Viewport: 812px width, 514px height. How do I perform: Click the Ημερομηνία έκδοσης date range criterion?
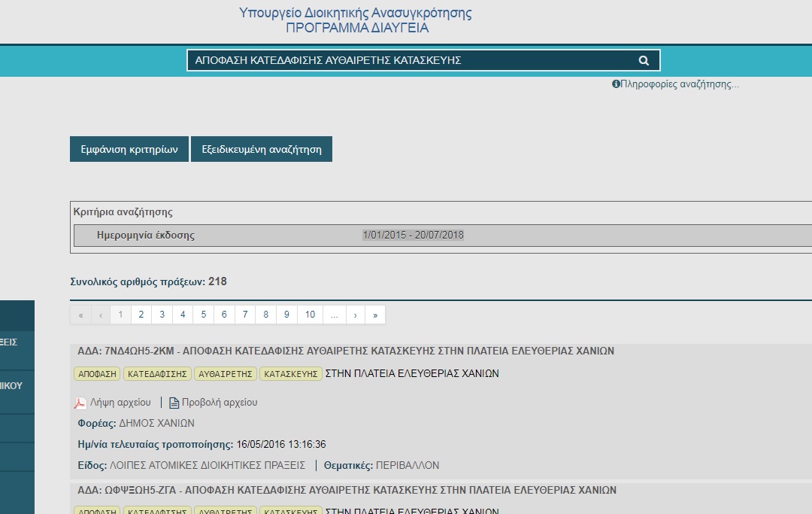point(413,235)
